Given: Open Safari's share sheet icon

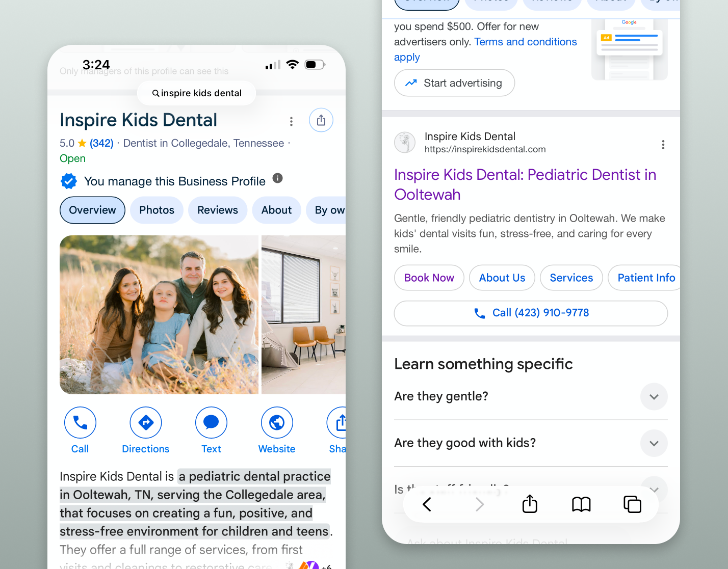Looking at the screenshot, I should 530,504.
